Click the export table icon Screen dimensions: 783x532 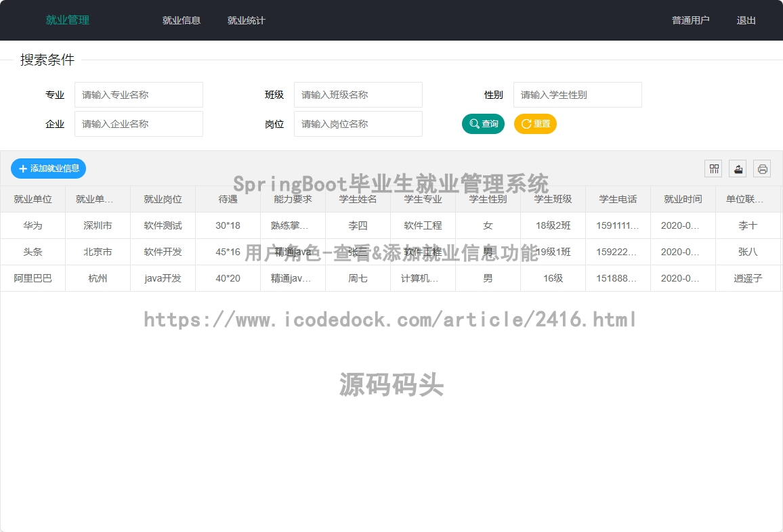738,169
